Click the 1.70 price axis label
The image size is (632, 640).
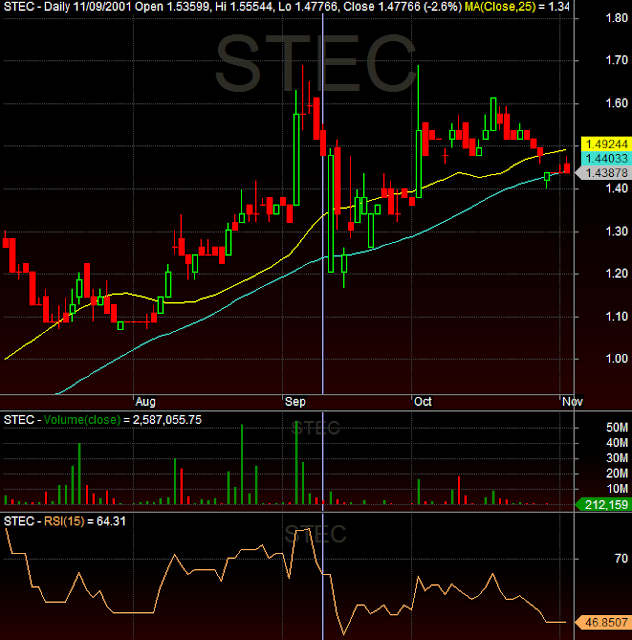tap(616, 60)
